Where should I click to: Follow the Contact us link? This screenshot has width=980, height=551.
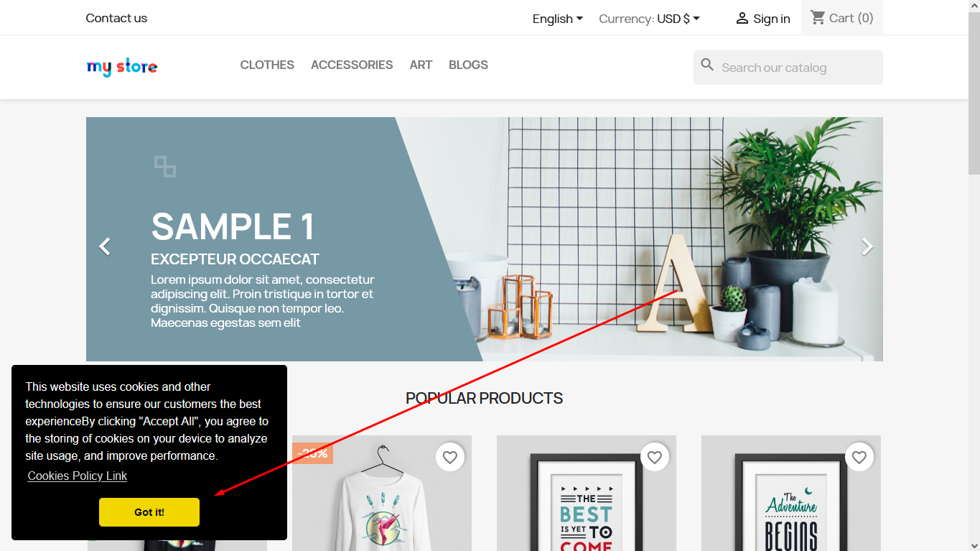tap(116, 18)
